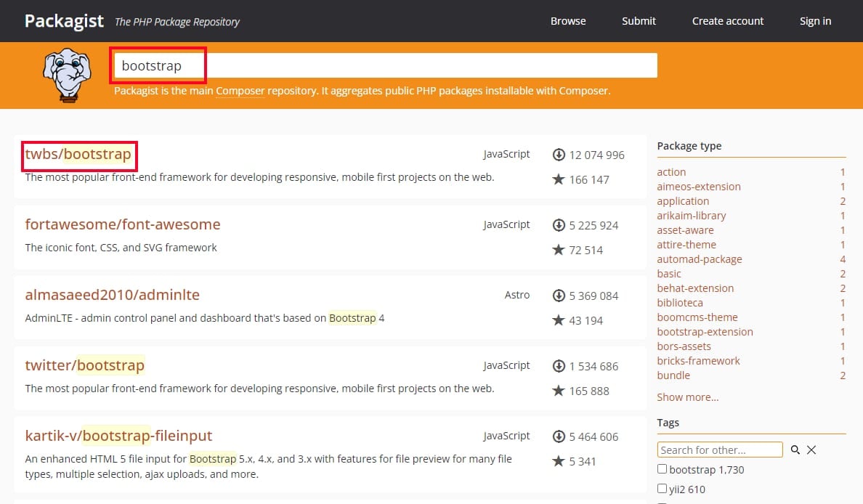This screenshot has width=863, height=504.
Task: Focus the main package search field
Action: point(385,66)
